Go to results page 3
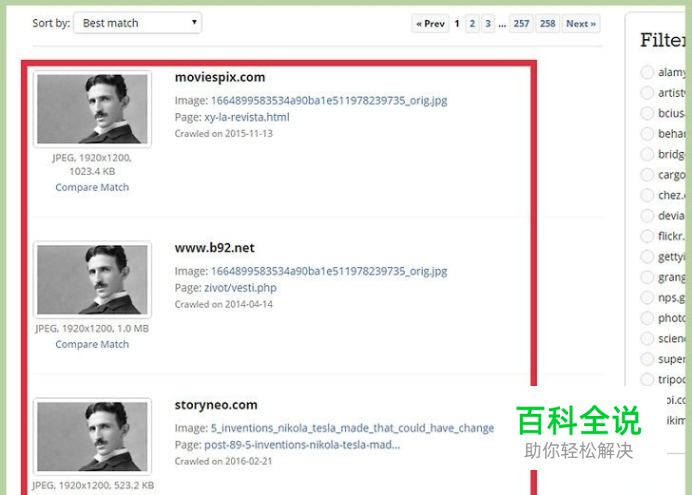Screen dimensions: 692x495 (488, 24)
